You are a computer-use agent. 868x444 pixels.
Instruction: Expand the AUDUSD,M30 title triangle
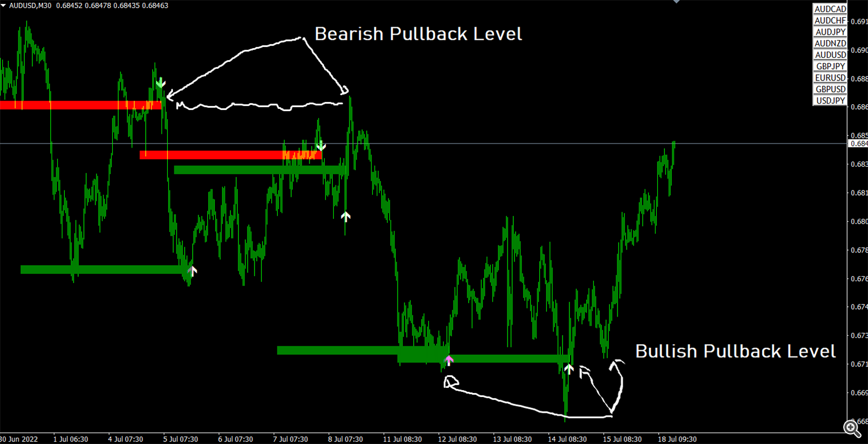(x=4, y=5)
